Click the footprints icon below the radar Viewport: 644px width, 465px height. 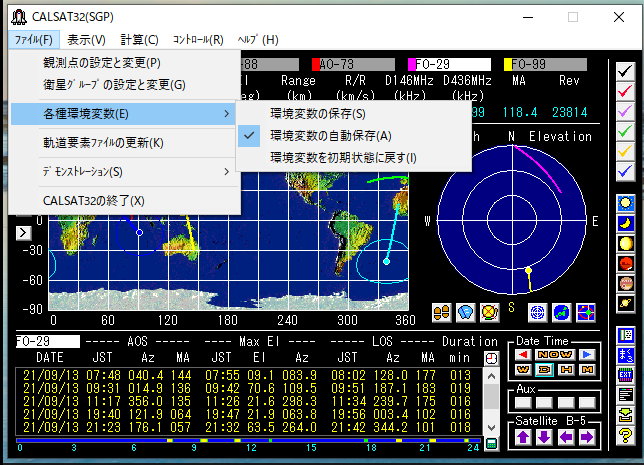point(442,313)
